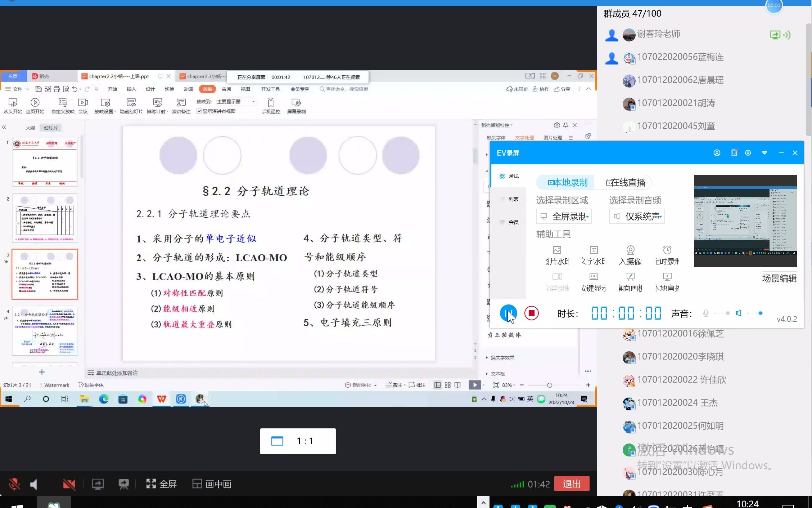Select 列表 in EV录屏 sidebar
This screenshot has width=812, height=508.
pyautogui.click(x=509, y=199)
